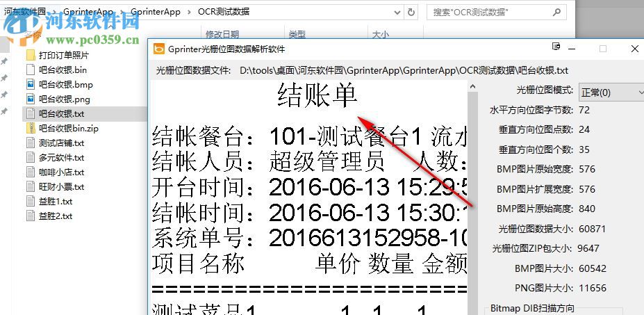Click the fourth pin icon in quick access
The image size is (644, 315).
pos(4,111)
